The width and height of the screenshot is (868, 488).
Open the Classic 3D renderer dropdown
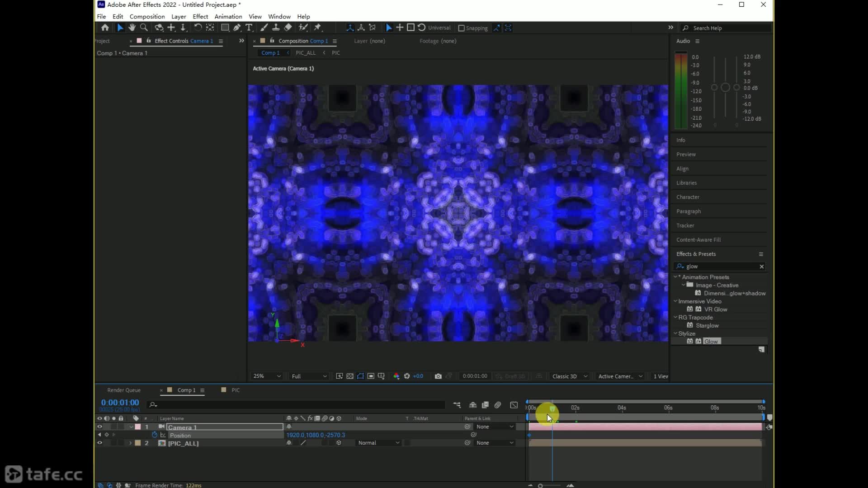pos(570,376)
